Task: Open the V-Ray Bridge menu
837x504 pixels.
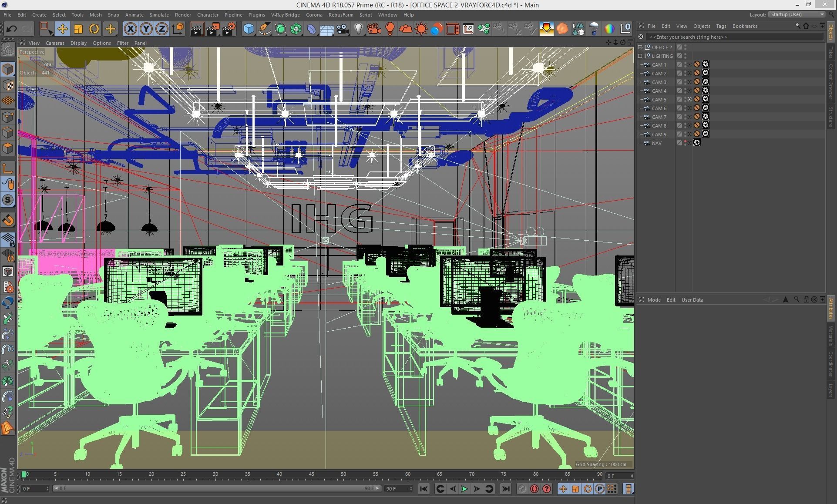Action: tap(286, 15)
